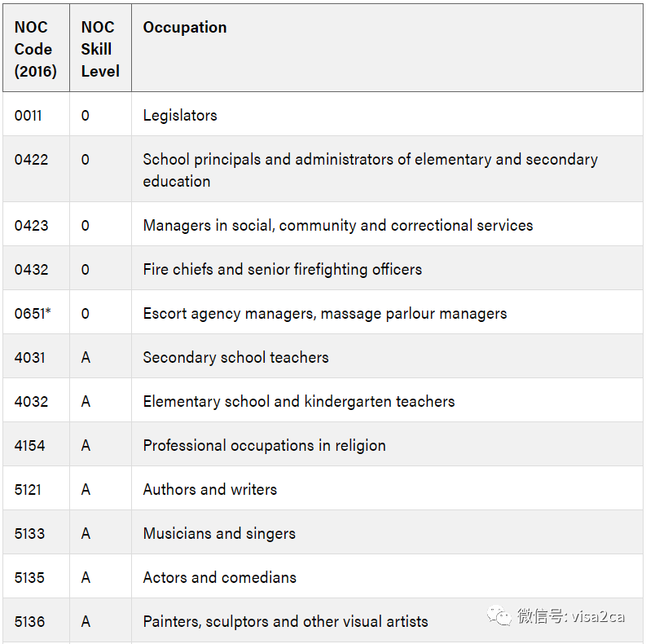Click skill level 0 in Legislators row
This screenshot has height=644, width=646.
[x=86, y=116]
